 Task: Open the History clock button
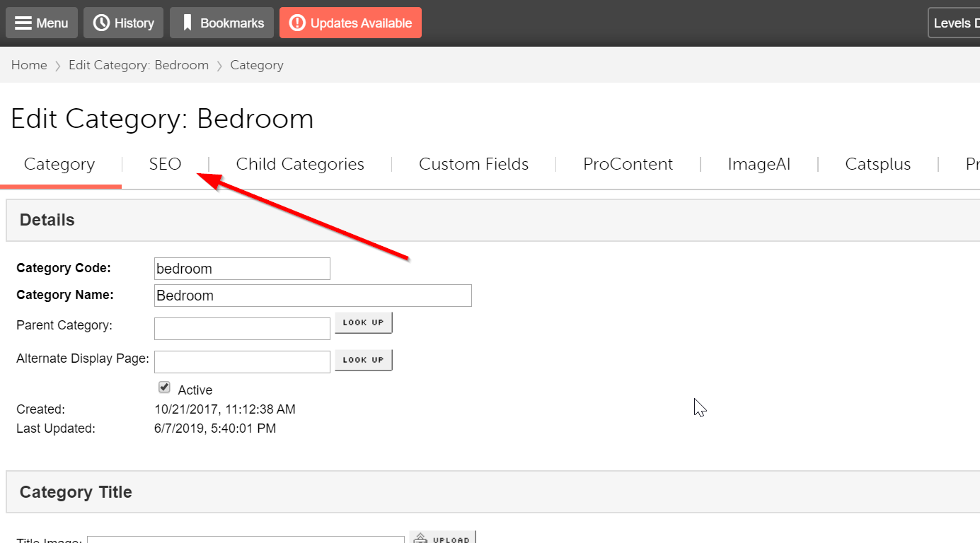[124, 23]
